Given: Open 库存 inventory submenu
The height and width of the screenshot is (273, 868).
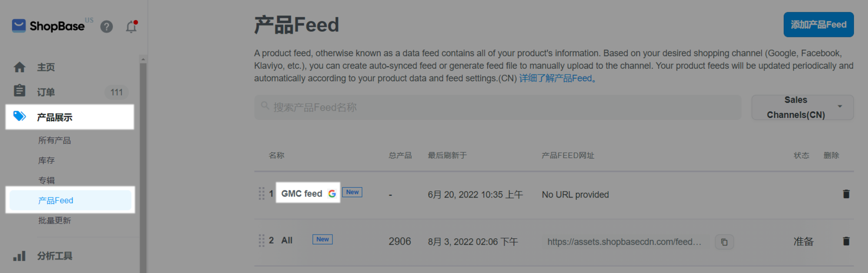Looking at the screenshot, I should (x=47, y=161).
